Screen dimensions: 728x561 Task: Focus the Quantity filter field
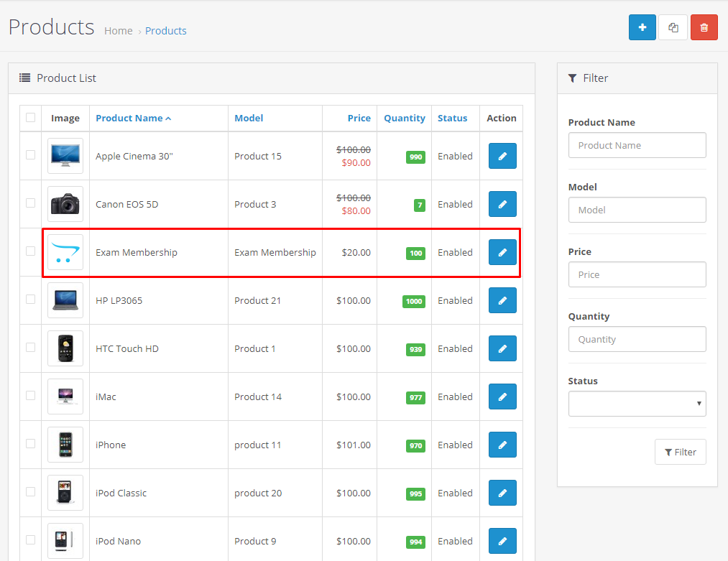(x=637, y=339)
